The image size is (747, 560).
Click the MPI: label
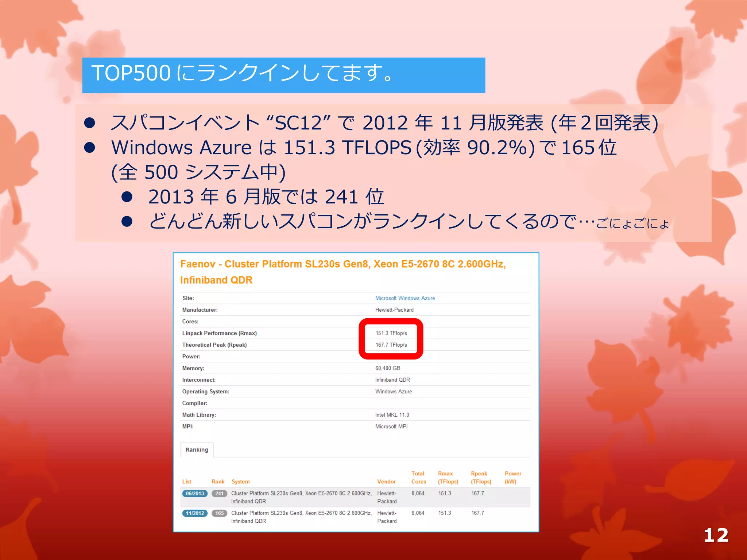pyautogui.click(x=188, y=427)
